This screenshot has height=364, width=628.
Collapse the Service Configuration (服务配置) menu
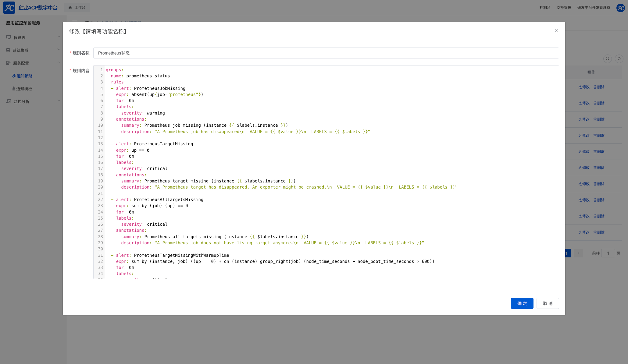pyautogui.click(x=59, y=62)
